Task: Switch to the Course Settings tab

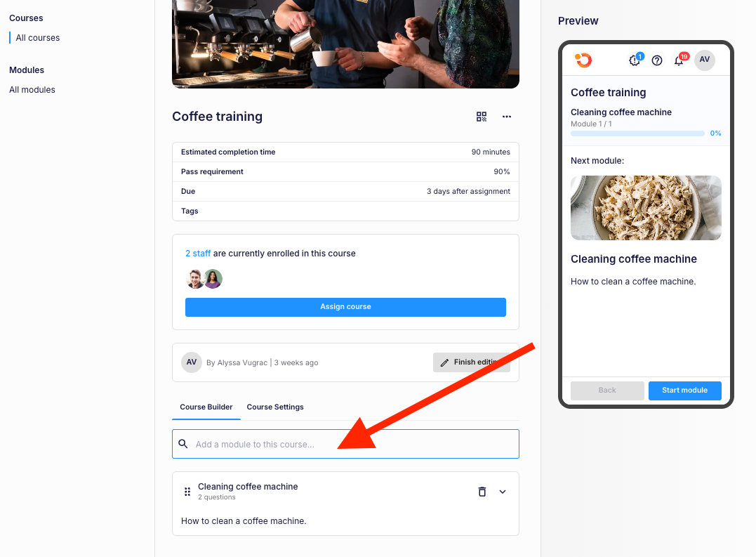Action: point(275,407)
